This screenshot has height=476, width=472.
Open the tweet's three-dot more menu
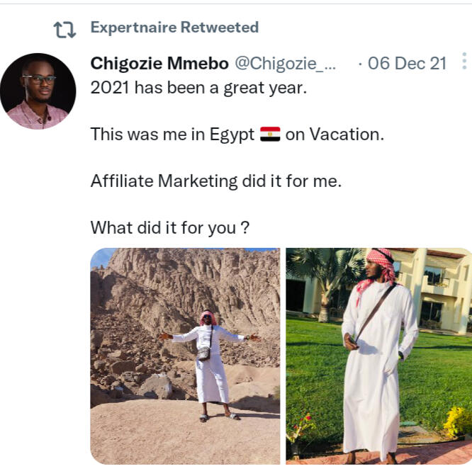(464, 62)
